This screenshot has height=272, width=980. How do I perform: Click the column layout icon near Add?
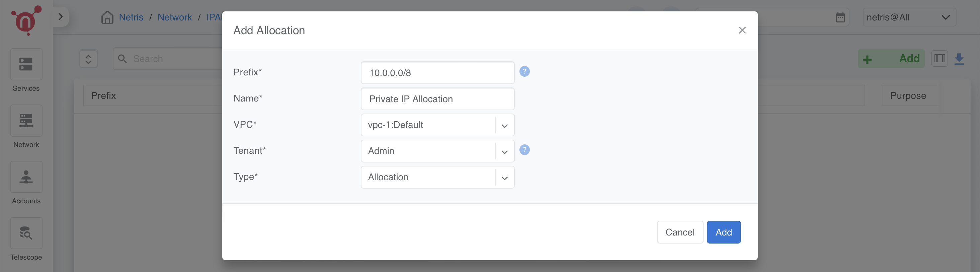click(939, 59)
